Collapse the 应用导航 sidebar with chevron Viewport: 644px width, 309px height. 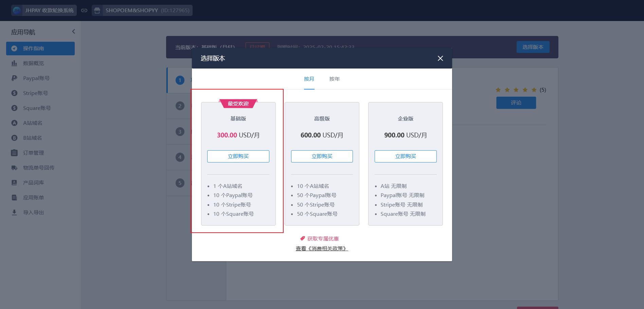73,32
